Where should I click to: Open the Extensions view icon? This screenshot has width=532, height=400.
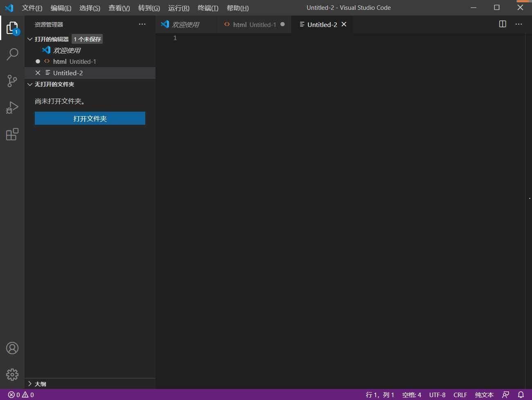(x=12, y=134)
